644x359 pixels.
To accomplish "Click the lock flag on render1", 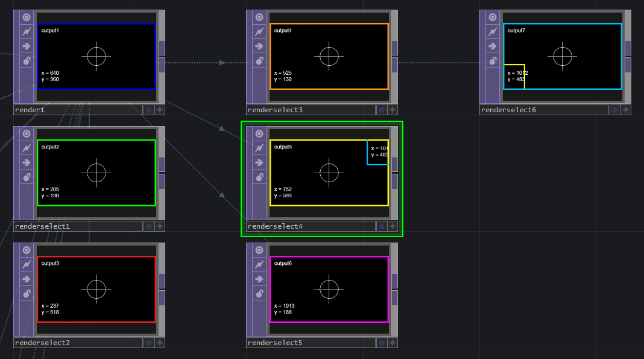I will click(27, 60).
